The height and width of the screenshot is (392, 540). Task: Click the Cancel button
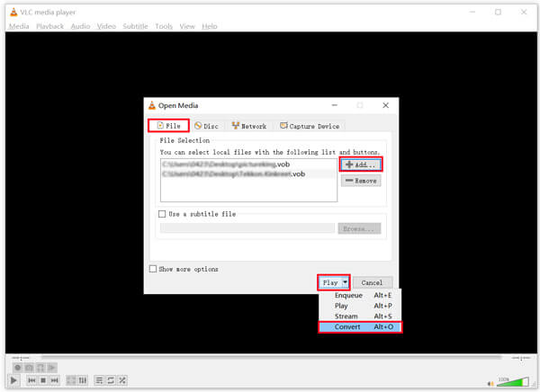coord(373,282)
